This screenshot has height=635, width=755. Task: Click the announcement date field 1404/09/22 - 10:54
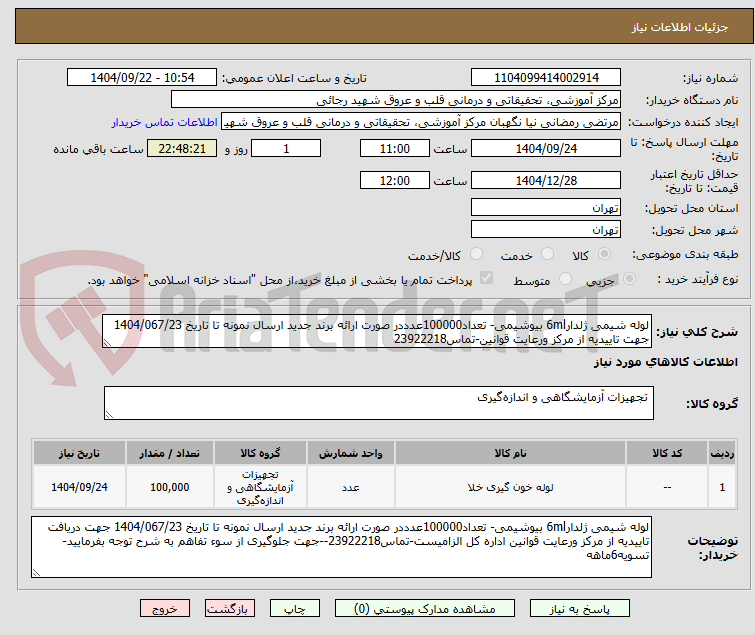[142, 78]
